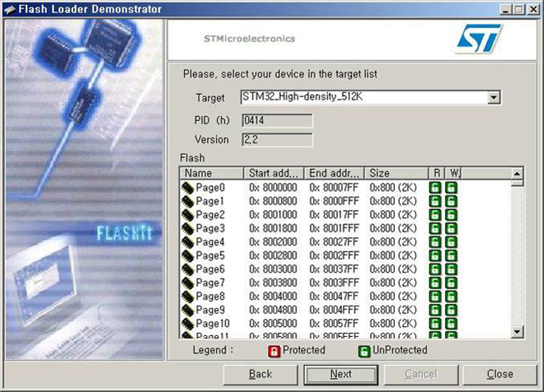This screenshot has height=392, width=544.
Task: Click green UnProtected legend lock icon
Action: (x=364, y=351)
